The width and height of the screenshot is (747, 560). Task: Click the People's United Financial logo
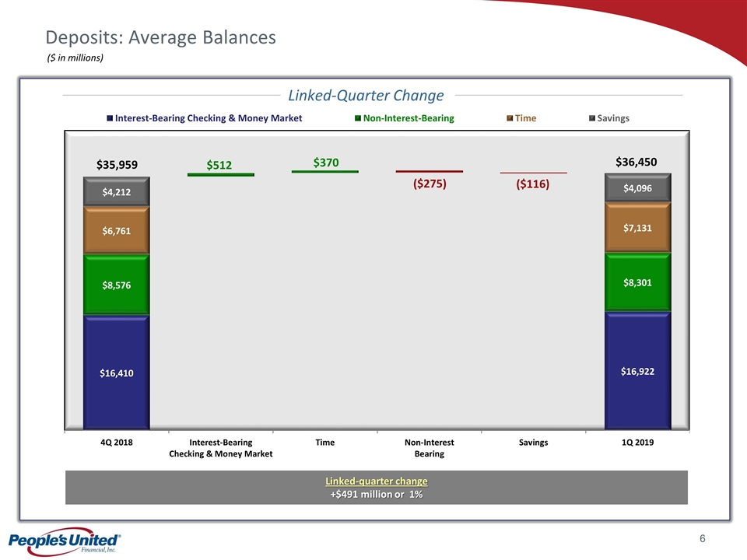click(x=63, y=542)
